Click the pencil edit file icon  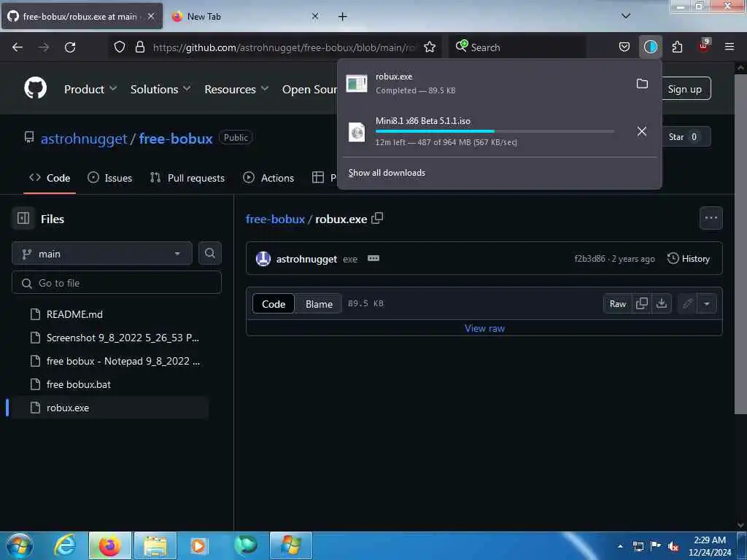click(687, 303)
